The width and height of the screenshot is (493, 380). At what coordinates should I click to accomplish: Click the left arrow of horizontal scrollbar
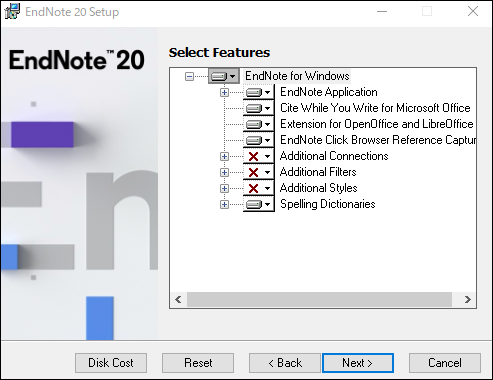coord(178,299)
